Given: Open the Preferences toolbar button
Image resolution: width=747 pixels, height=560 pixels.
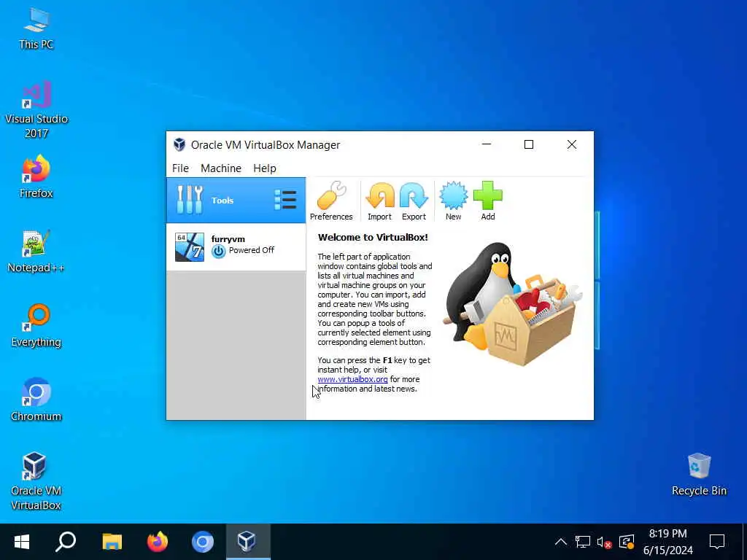Looking at the screenshot, I should click(331, 201).
